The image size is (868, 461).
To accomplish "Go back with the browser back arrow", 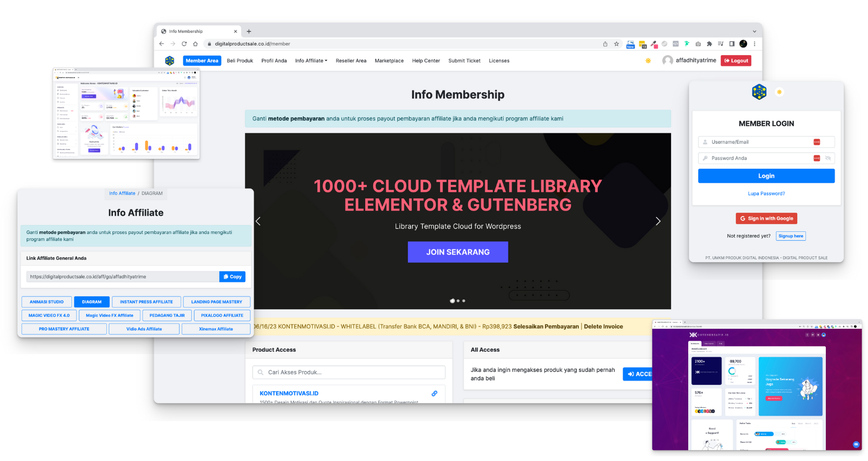I will pyautogui.click(x=162, y=44).
